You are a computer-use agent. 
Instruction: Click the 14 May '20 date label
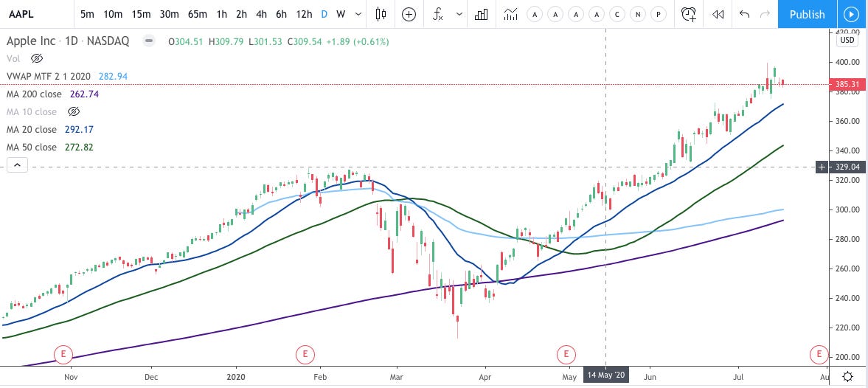click(605, 375)
